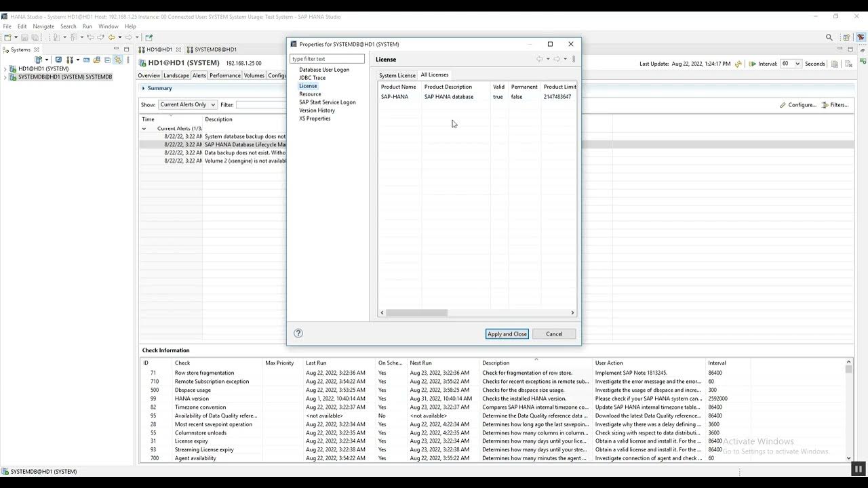
Task: Click the Filters... link
Action: pyautogui.click(x=835, y=105)
